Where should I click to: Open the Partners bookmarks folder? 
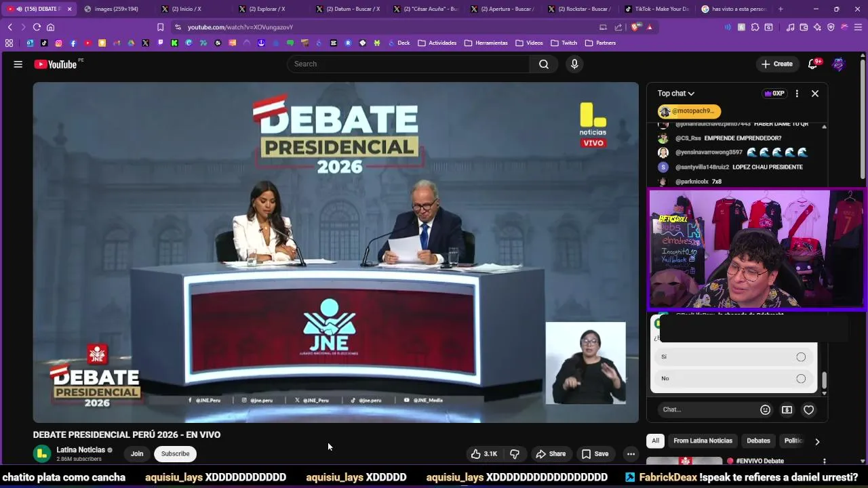tap(601, 43)
